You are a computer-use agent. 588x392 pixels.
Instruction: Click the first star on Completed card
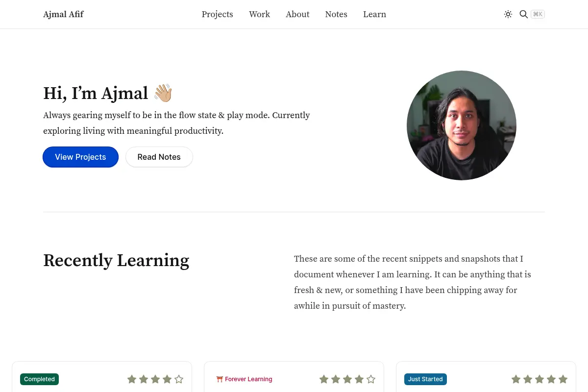(132, 379)
